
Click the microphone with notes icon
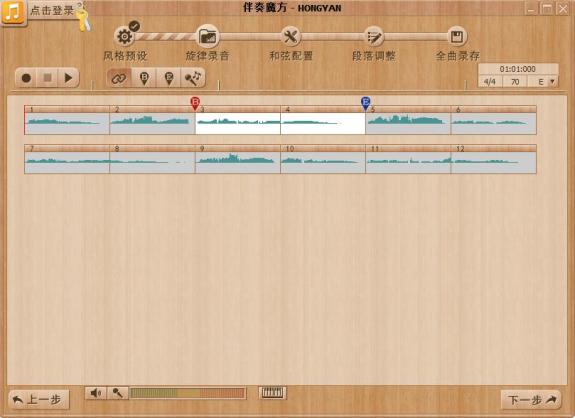[x=193, y=78]
